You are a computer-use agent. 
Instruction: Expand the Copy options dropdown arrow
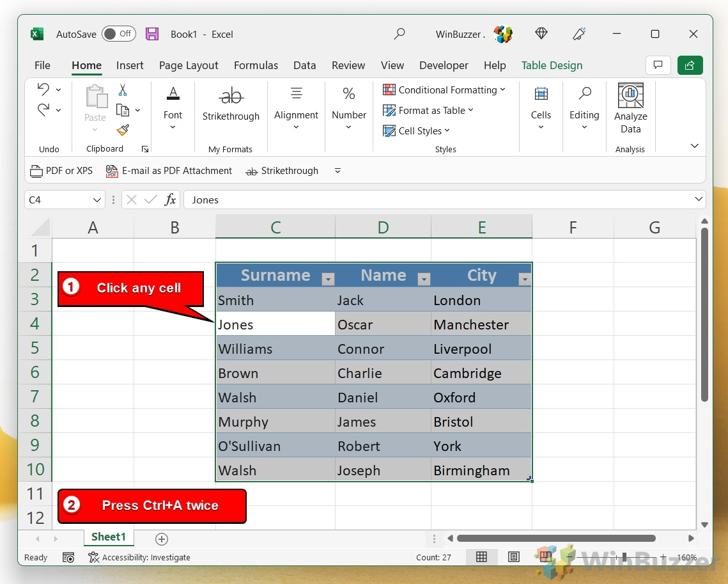138,110
